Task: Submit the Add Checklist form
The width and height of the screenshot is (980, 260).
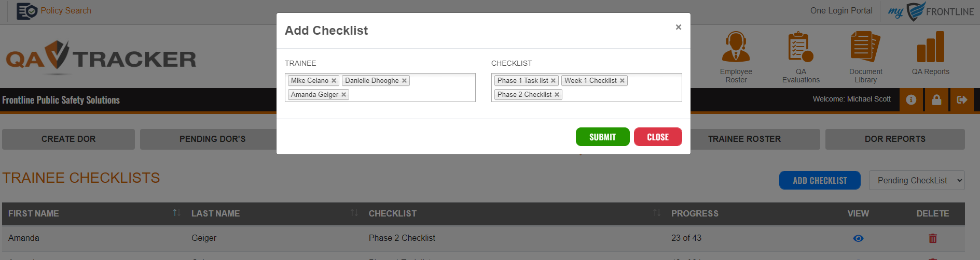Action: (602, 137)
